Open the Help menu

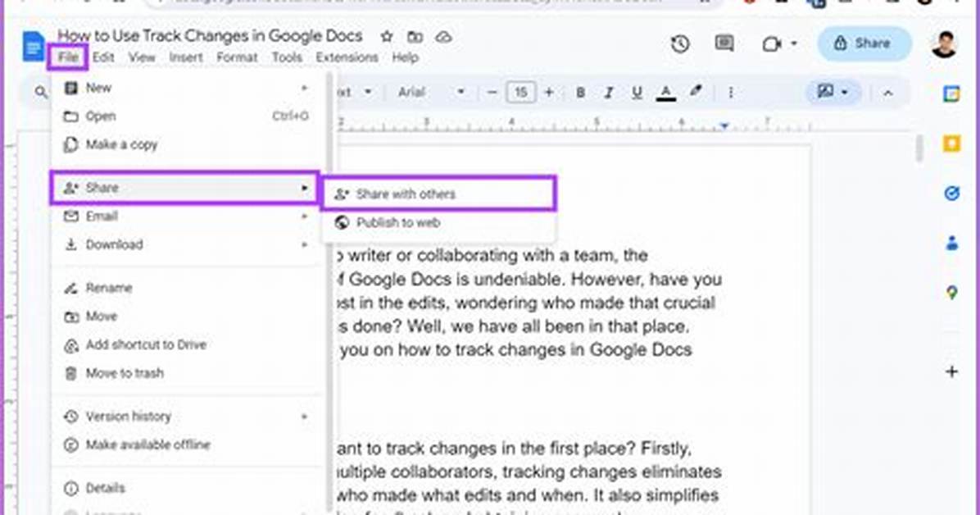405,57
